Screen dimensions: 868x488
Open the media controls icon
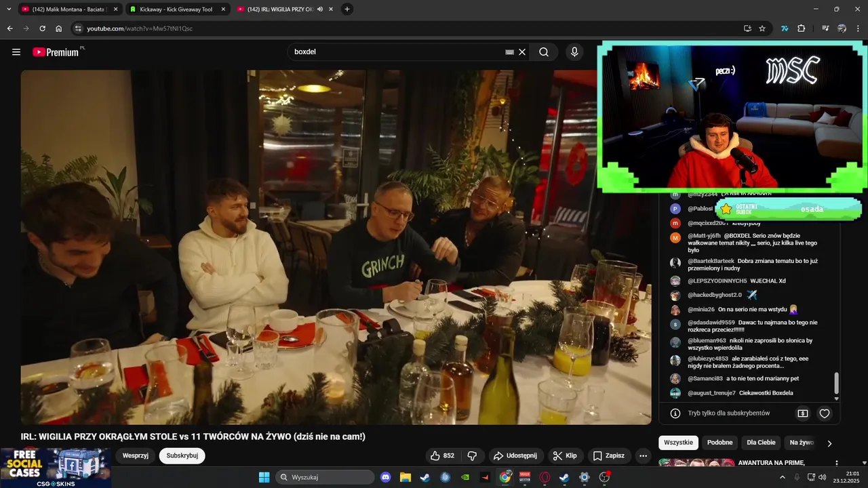tap(825, 28)
